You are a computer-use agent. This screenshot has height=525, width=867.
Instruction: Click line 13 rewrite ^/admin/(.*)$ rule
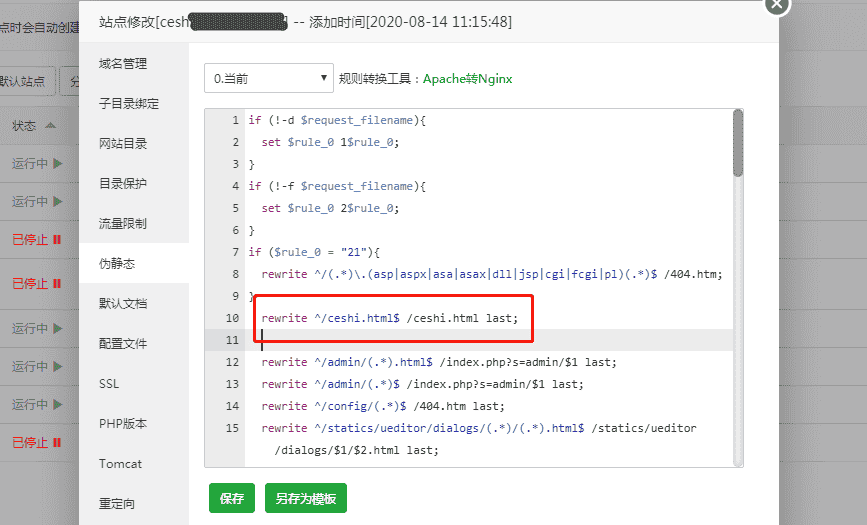422,384
